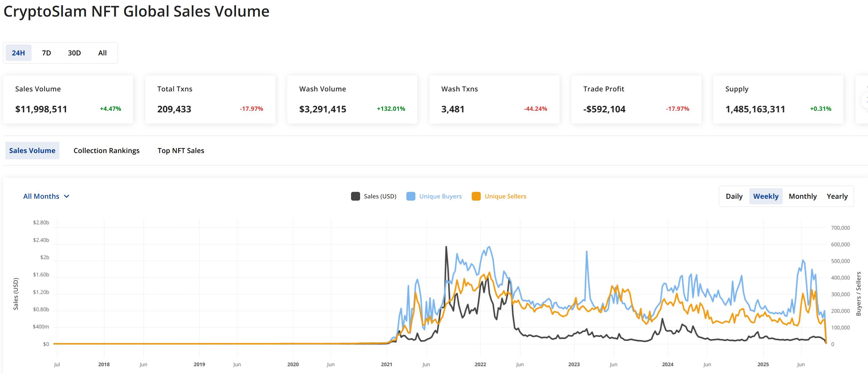Click the Wash Txns card title
The image size is (868, 374).
pos(459,89)
